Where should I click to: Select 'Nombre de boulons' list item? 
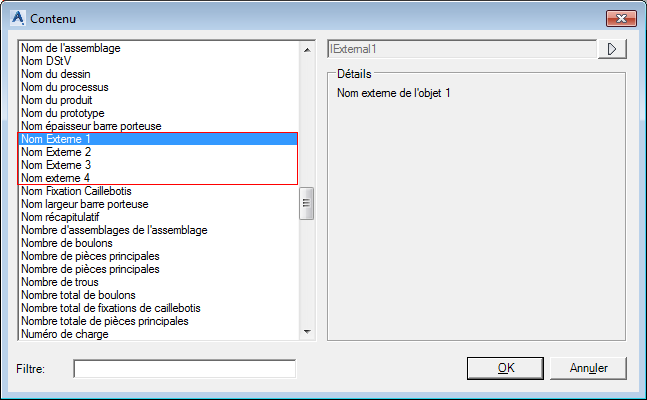pyautogui.click(x=68, y=243)
